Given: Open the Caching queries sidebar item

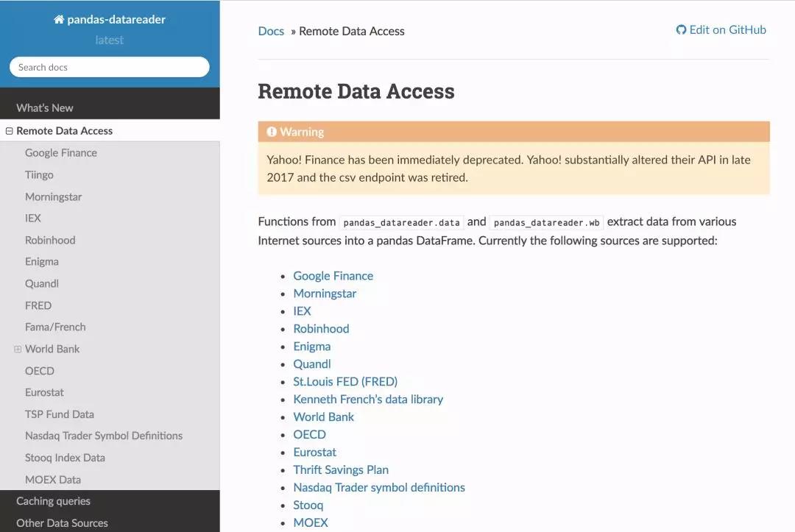Looking at the screenshot, I should tap(53, 501).
